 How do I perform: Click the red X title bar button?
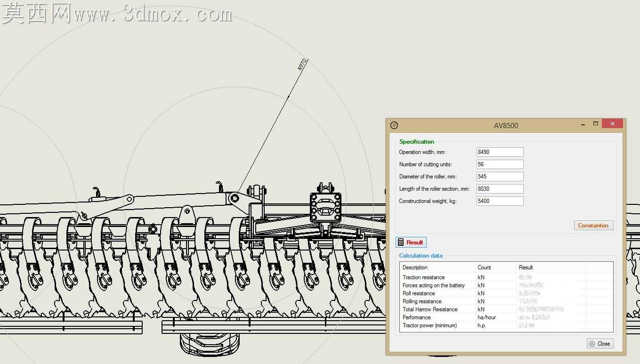[612, 123]
